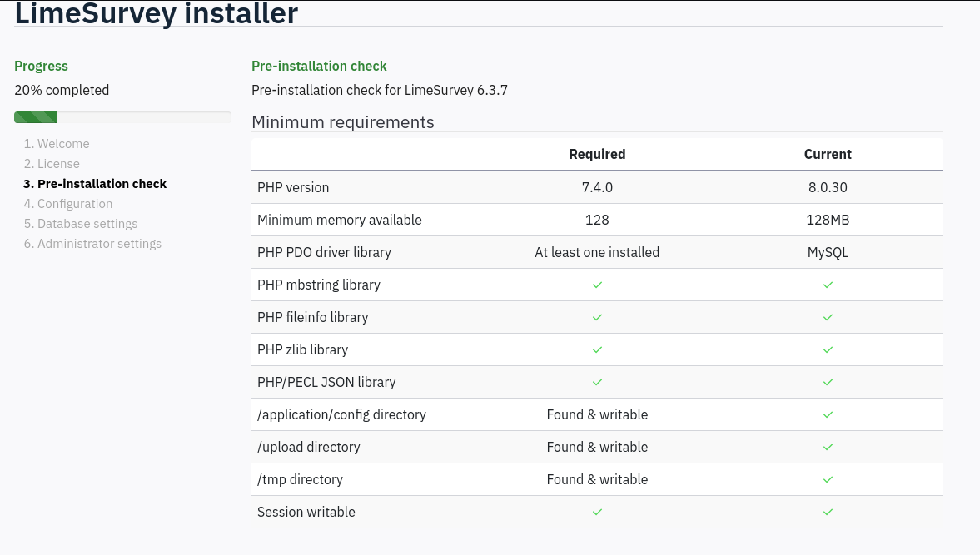Image resolution: width=980 pixels, height=555 pixels.
Task: Click the green installation progress bar
Action: click(36, 117)
